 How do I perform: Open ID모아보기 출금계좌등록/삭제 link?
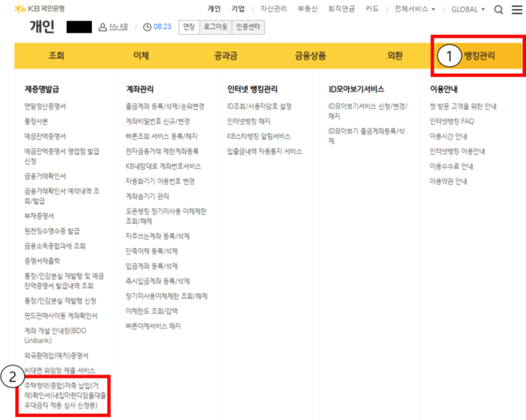point(366,136)
